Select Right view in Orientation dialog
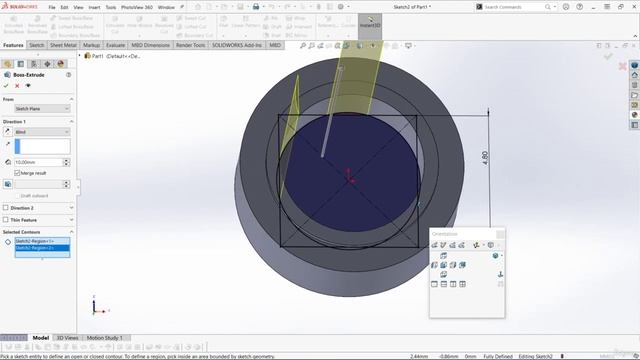The height and width of the screenshot is (360, 640). (453, 265)
